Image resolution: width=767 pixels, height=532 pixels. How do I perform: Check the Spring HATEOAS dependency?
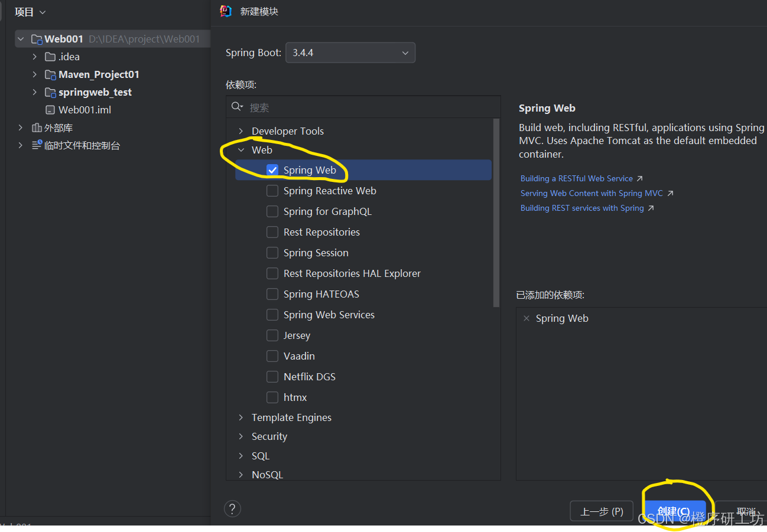point(272,294)
